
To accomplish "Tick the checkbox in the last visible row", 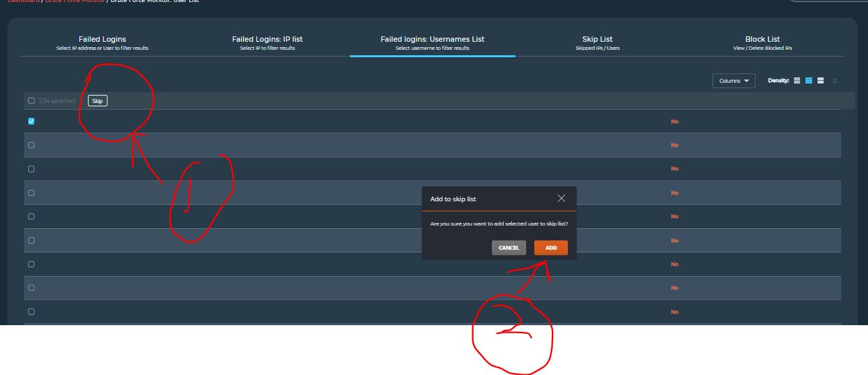I will click(31, 312).
